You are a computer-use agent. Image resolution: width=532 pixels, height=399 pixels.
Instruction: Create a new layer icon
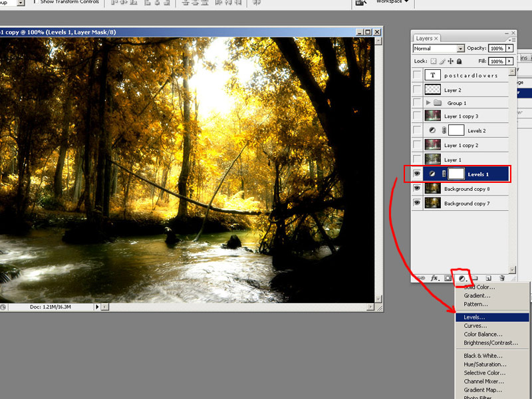pyautogui.click(x=489, y=278)
